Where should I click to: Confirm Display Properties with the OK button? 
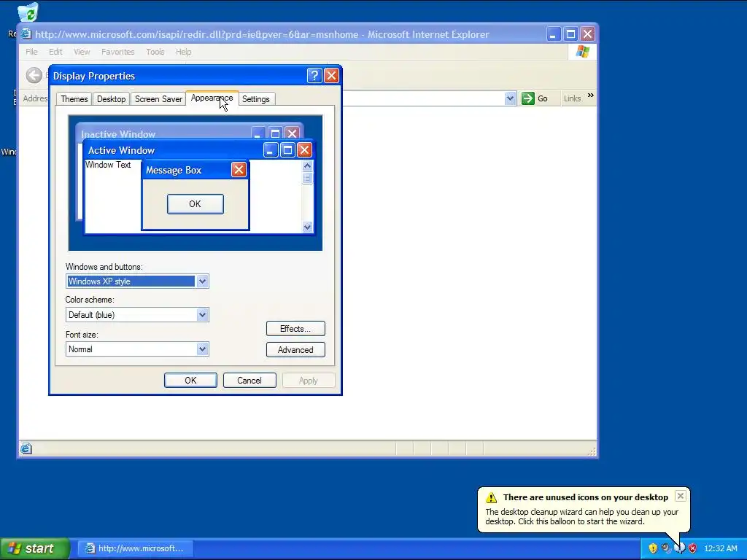click(x=190, y=381)
